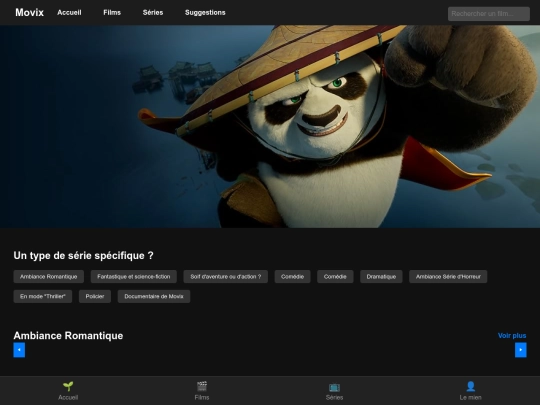The width and height of the screenshot is (540, 405).
Task: Select Accueil in the top navigation
Action: click(69, 12)
